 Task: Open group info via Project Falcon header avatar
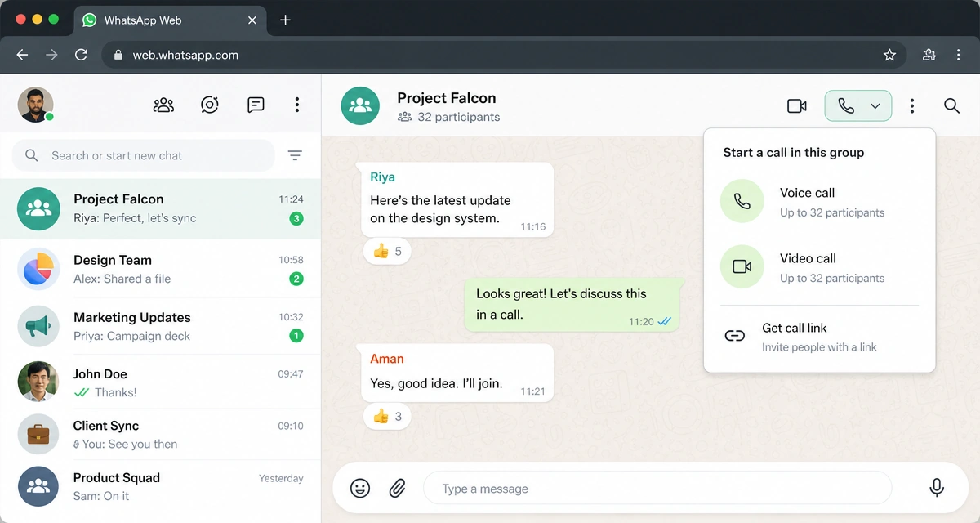[x=360, y=105]
